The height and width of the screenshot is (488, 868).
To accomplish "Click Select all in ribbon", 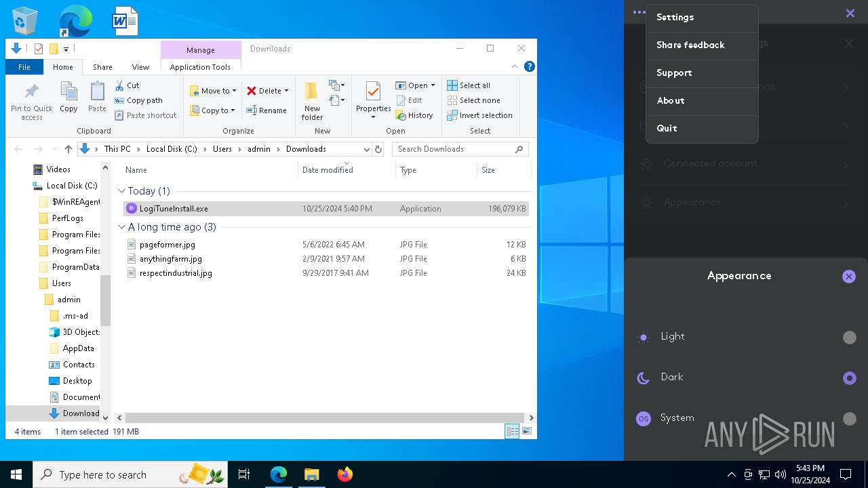I will point(469,85).
